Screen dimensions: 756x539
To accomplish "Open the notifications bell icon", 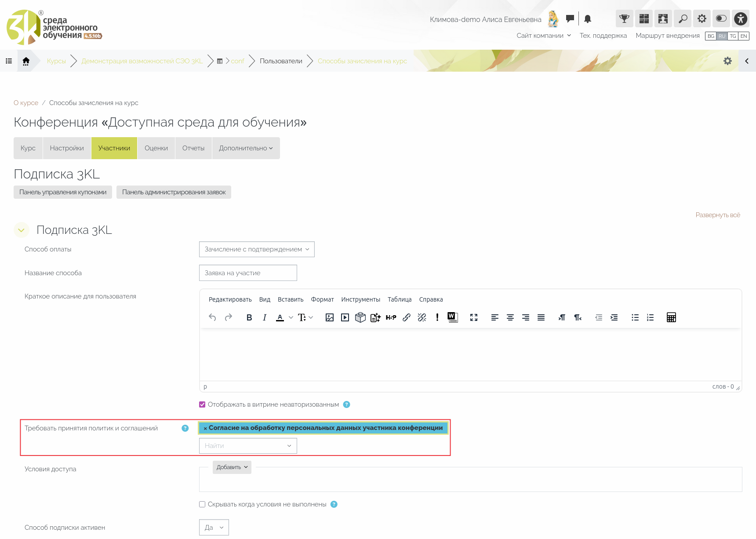I will click(588, 19).
